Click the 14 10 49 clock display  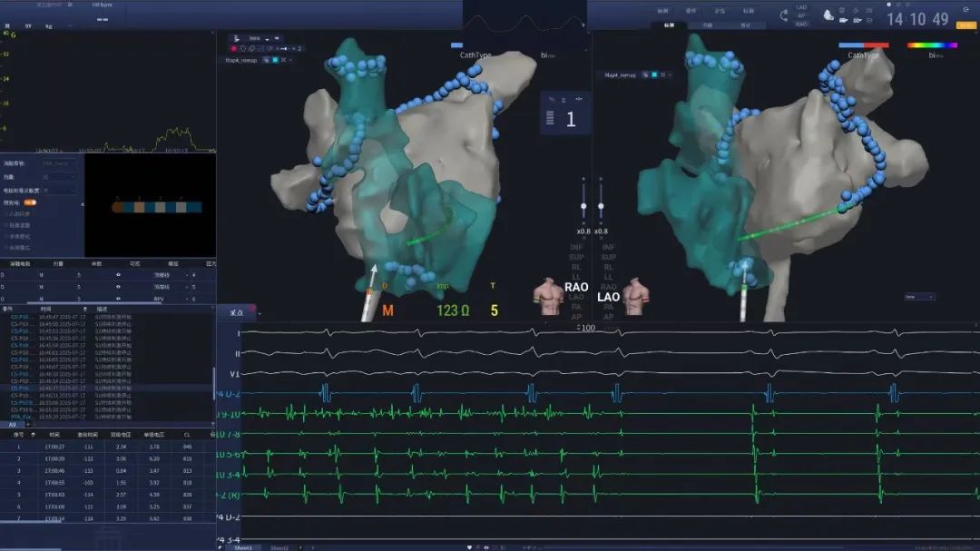click(917, 19)
